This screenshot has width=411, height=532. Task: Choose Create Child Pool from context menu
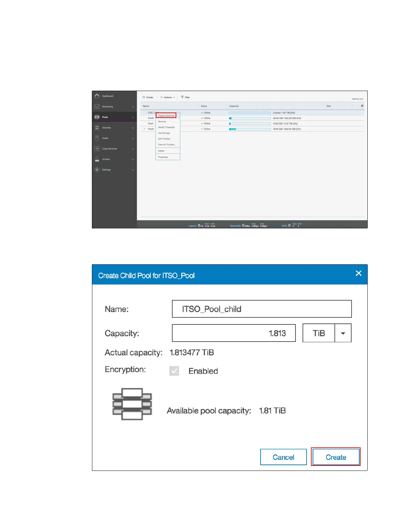point(166,116)
